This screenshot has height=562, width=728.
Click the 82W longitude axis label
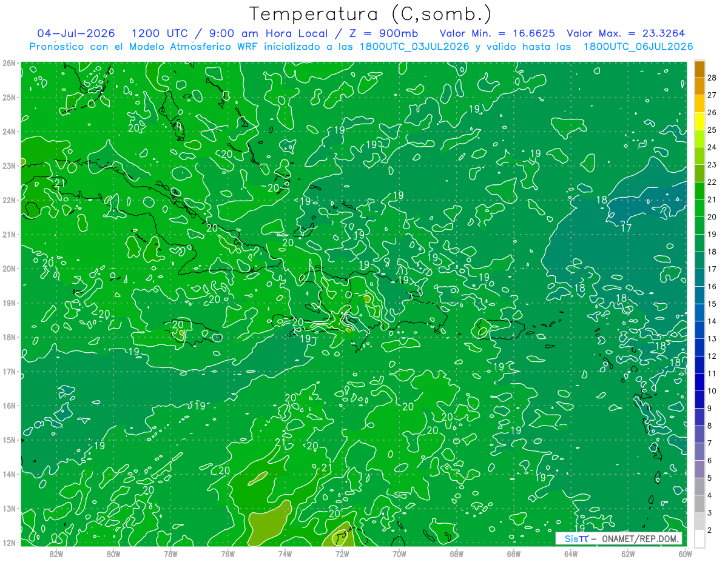pos(56,553)
